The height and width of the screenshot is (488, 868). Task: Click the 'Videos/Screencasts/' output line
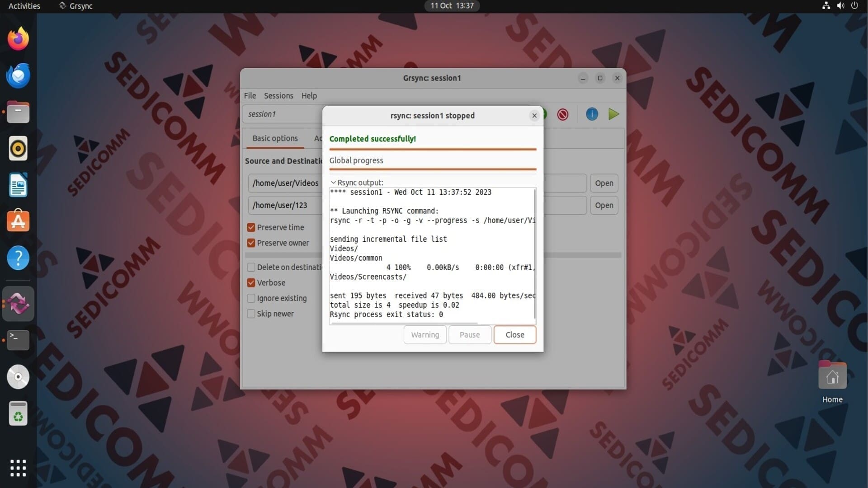368,277
